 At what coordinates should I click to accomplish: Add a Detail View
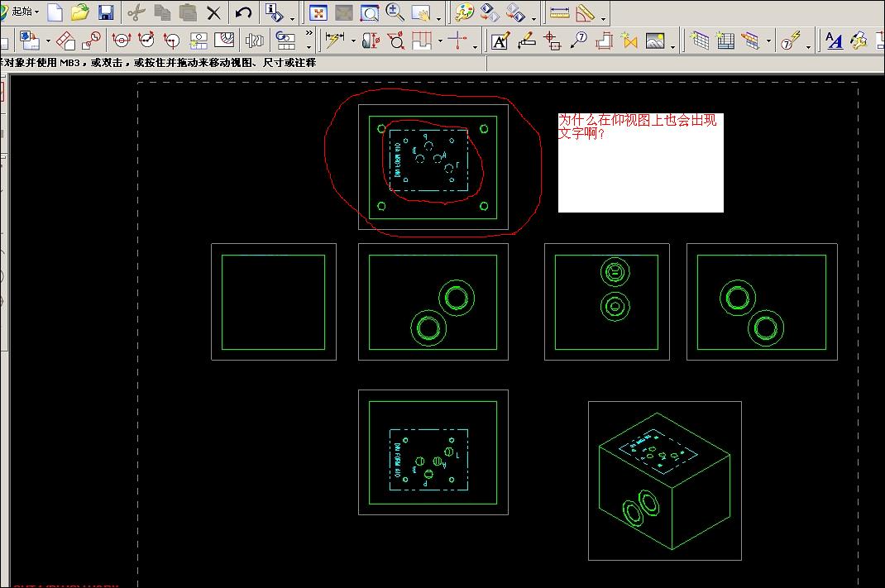(92, 40)
